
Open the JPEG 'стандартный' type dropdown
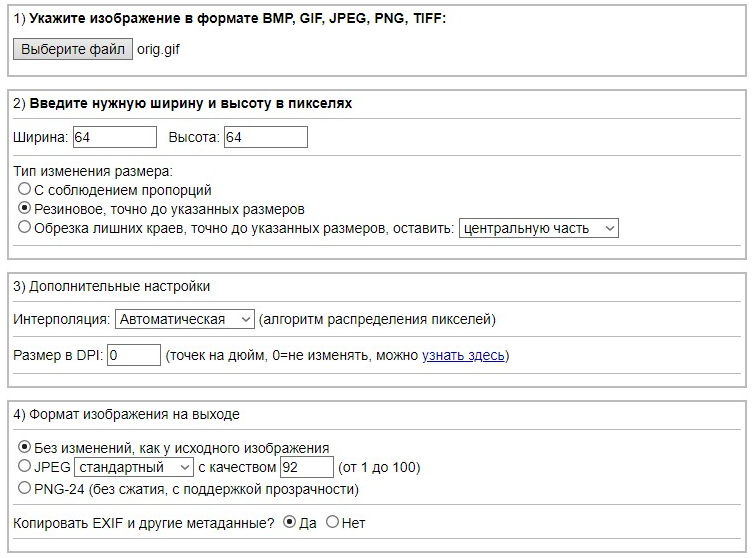click(x=134, y=467)
